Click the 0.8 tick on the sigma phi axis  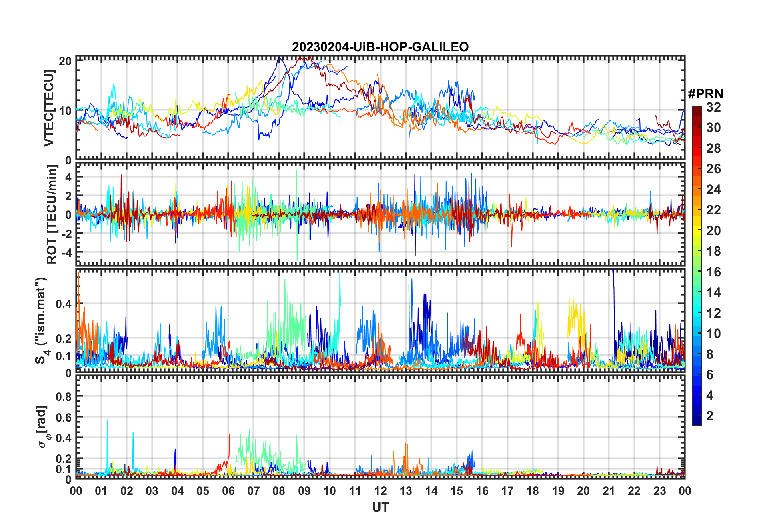(63, 396)
